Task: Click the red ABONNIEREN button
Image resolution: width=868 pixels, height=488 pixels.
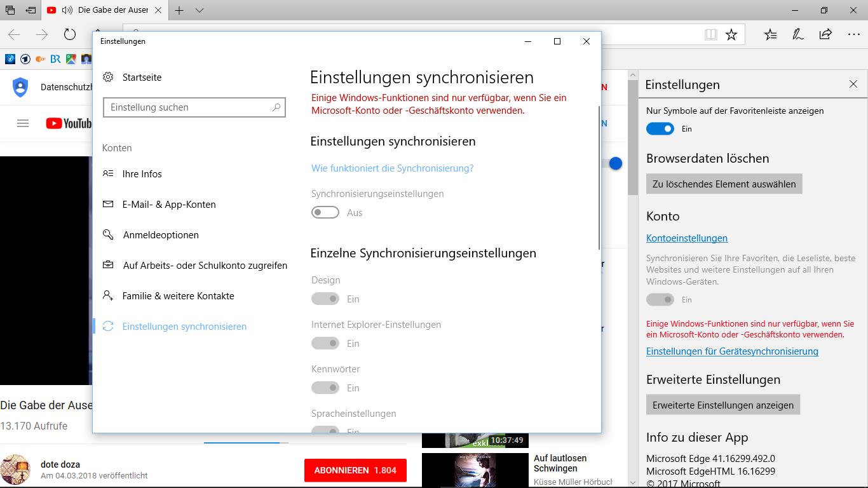Action: click(355, 471)
